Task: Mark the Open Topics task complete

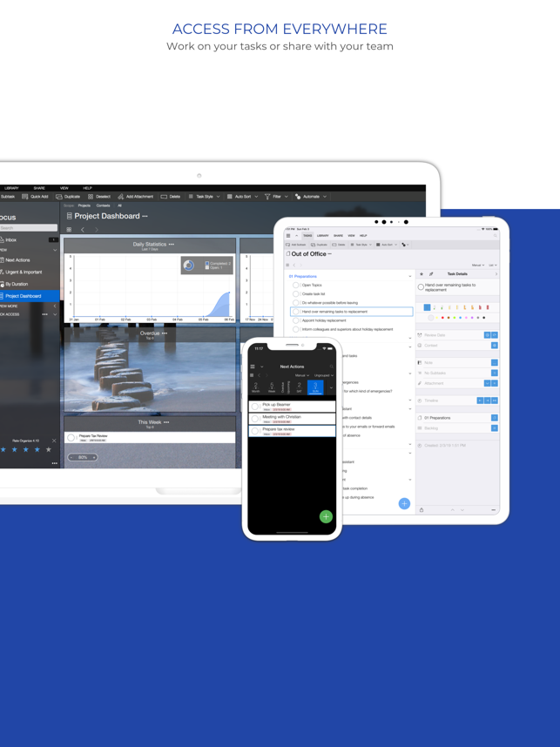Action: [x=296, y=285]
